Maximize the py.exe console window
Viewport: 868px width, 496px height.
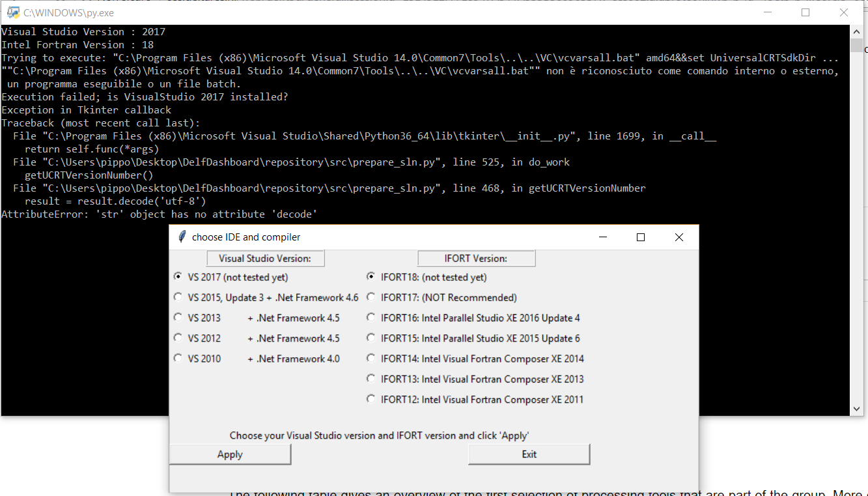[805, 12]
